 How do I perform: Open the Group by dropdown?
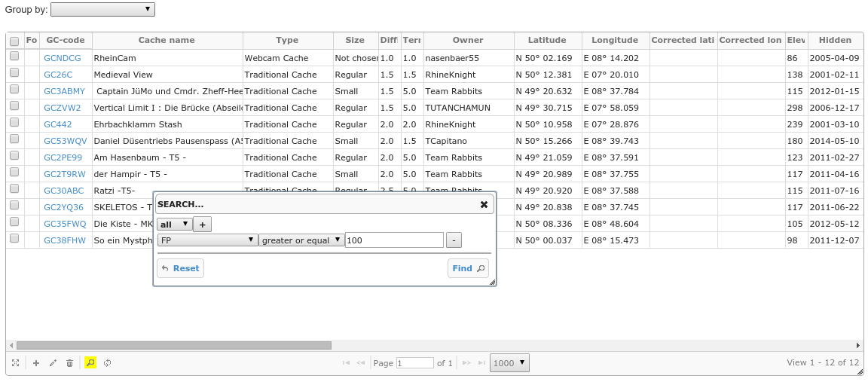102,10
